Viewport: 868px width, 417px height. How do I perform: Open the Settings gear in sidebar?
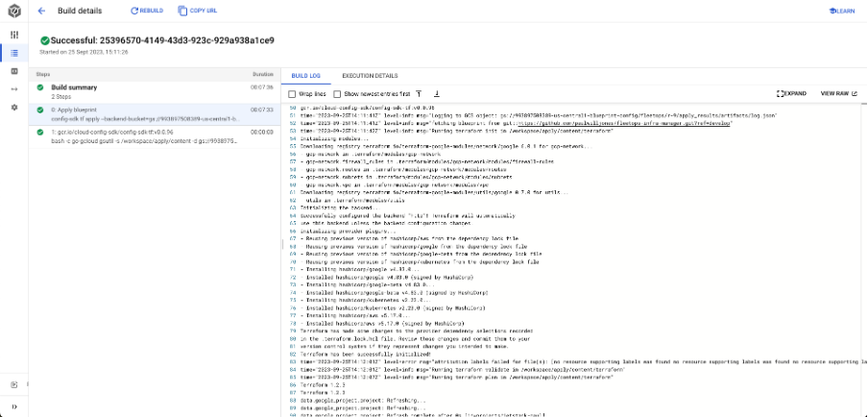click(x=14, y=108)
